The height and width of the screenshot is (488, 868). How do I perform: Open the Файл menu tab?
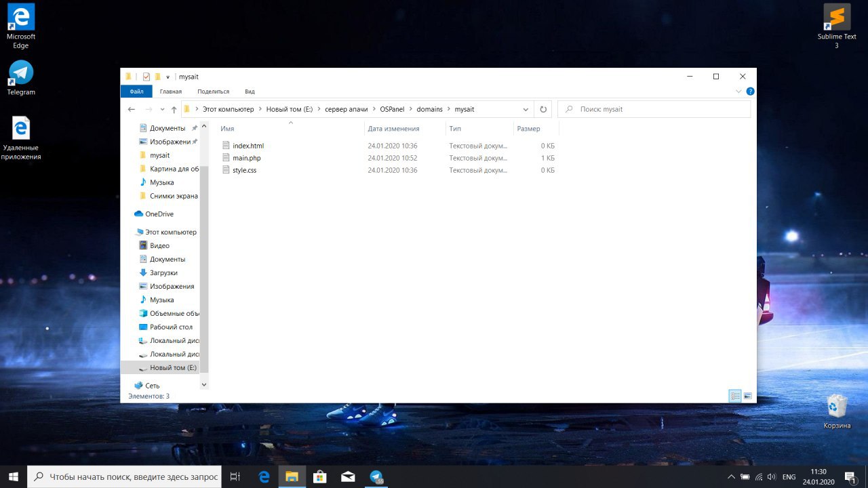[136, 91]
